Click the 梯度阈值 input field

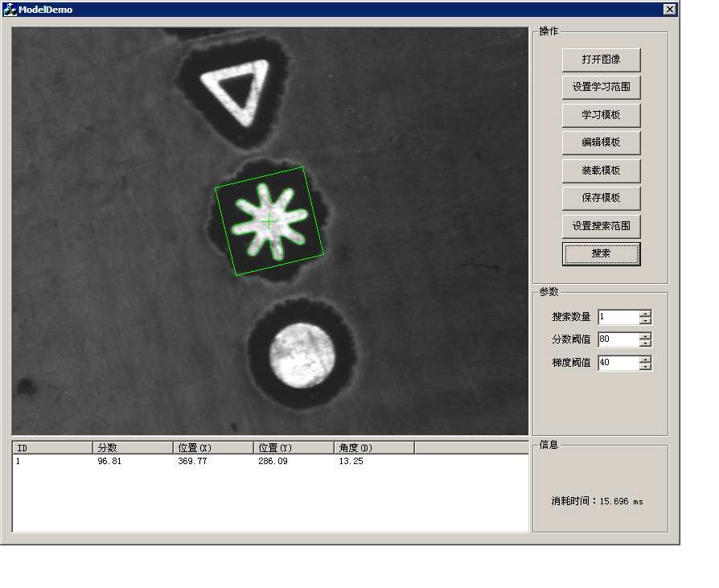618,362
